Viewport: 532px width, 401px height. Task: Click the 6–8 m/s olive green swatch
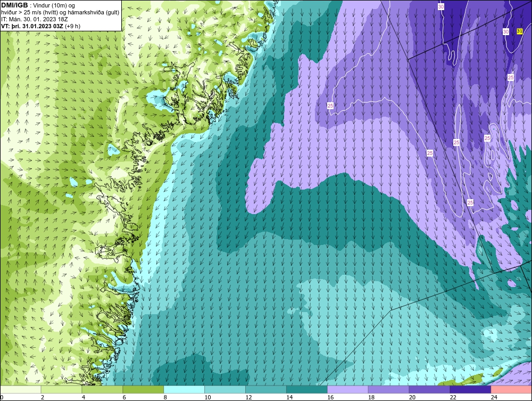pyautogui.click(x=143, y=389)
